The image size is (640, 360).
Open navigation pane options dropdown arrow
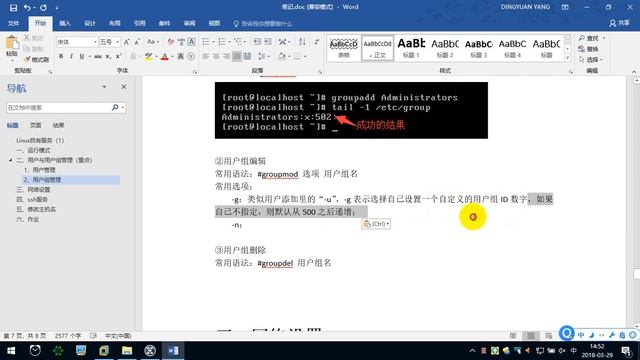coord(104,87)
